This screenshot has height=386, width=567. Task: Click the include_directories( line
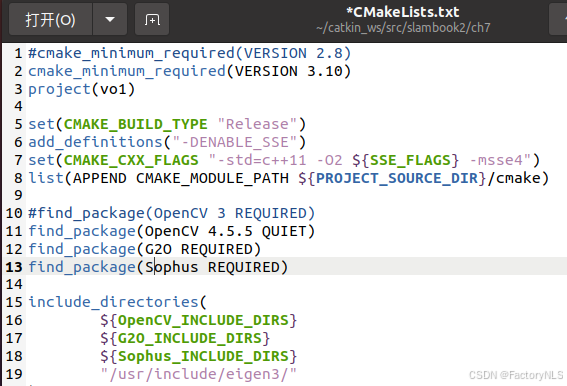coord(118,302)
